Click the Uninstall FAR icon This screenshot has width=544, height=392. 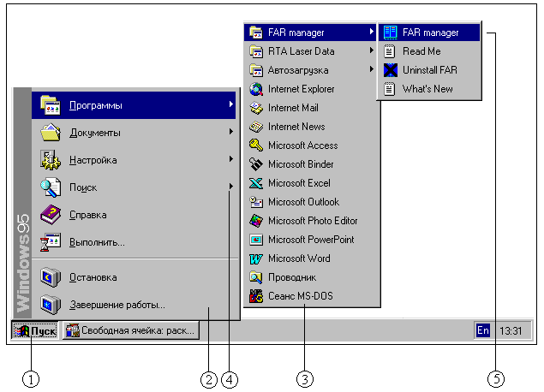click(x=391, y=70)
